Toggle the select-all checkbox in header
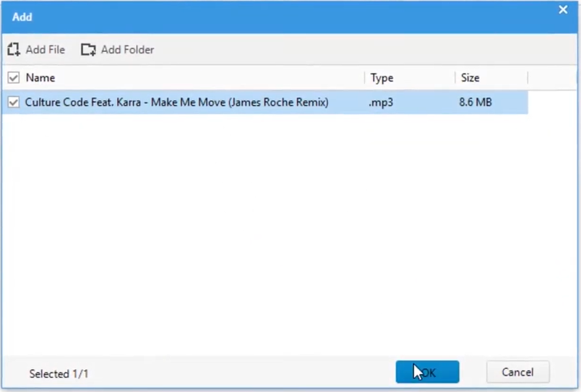 [13, 78]
